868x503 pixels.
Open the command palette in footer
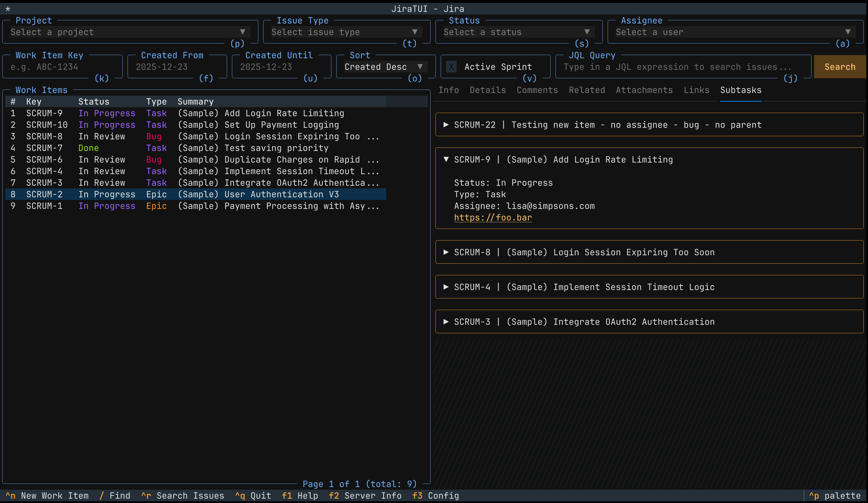coord(835,496)
